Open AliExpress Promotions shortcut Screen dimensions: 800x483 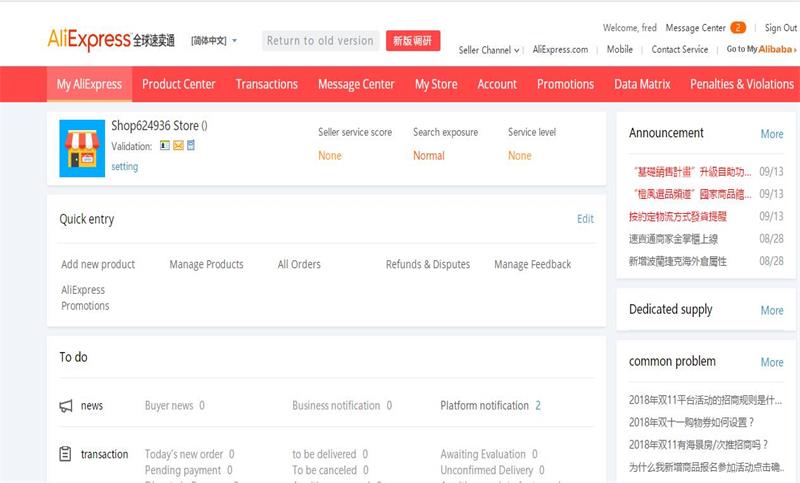point(85,298)
